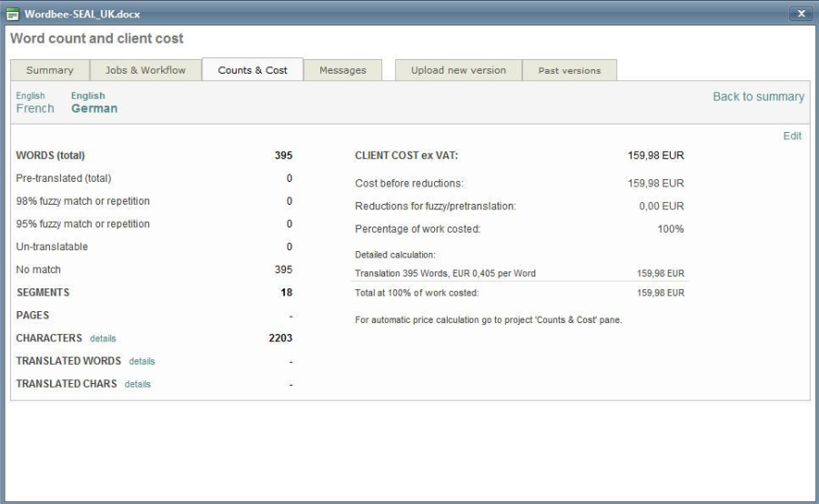Select the Counts & Cost tab

coord(252,71)
